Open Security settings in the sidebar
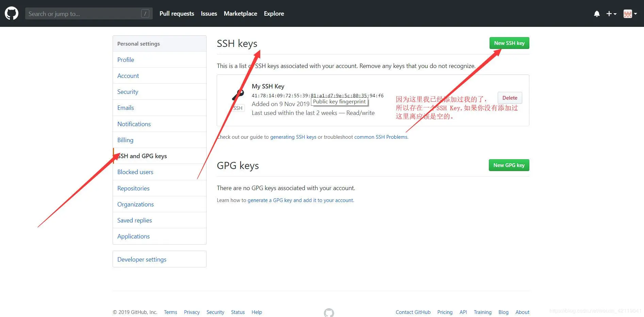 coord(160,91)
